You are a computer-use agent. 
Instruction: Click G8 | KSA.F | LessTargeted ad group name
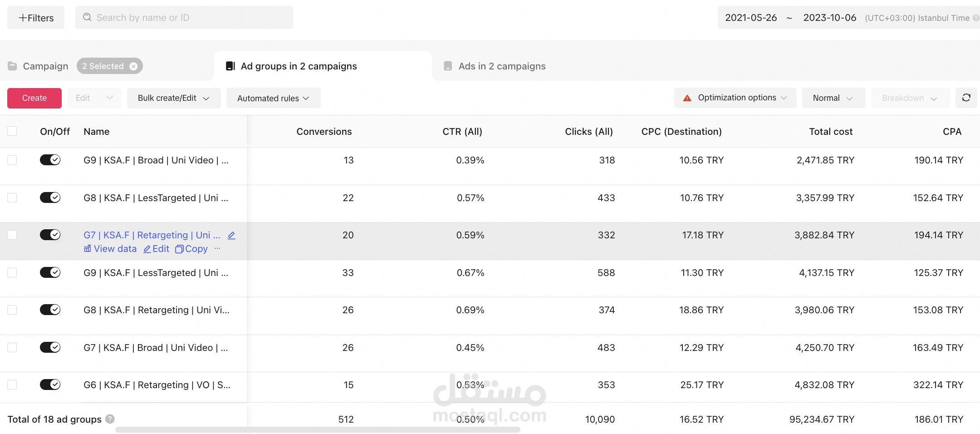click(156, 198)
